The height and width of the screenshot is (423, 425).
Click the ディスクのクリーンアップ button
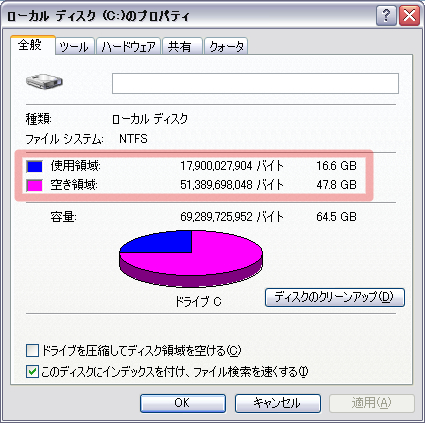click(335, 297)
